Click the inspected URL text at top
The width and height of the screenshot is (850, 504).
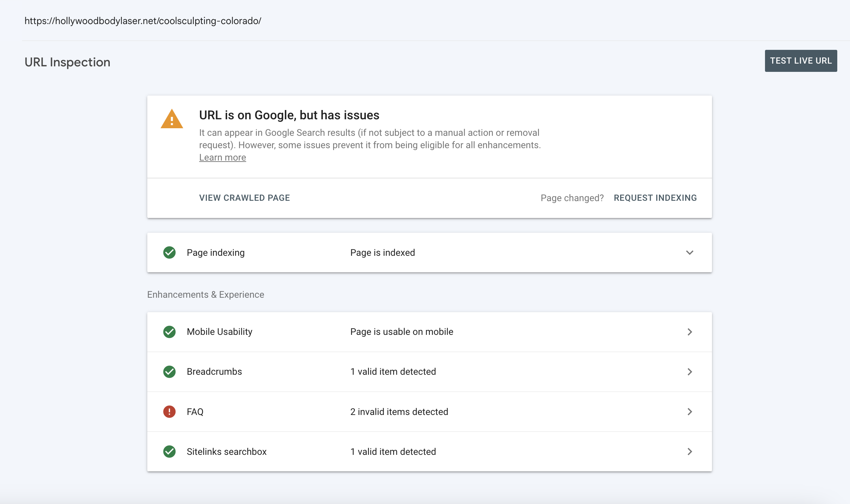(x=143, y=21)
